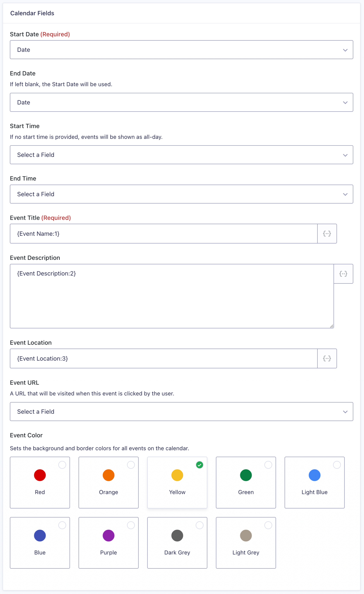
Task: Click inside the Event Title input
Action: point(144,233)
